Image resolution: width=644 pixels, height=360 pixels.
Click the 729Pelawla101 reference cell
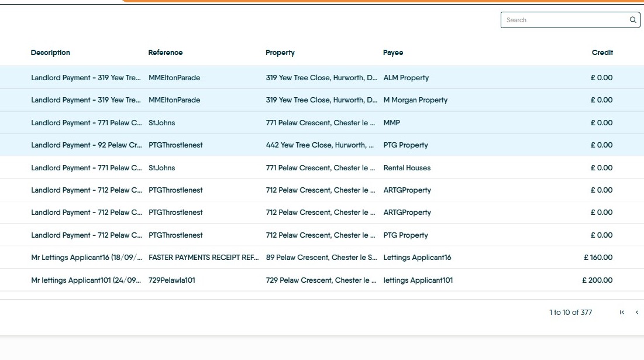(x=172, y=280)
